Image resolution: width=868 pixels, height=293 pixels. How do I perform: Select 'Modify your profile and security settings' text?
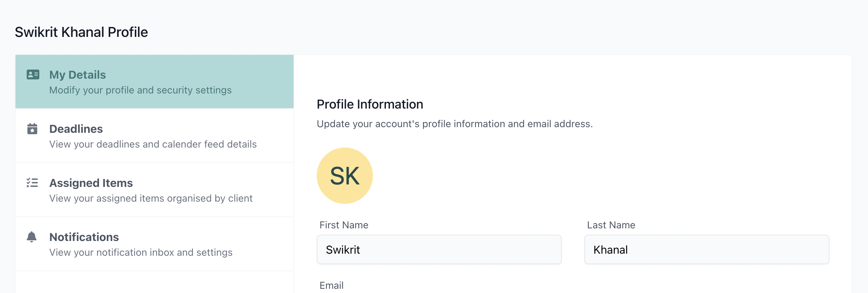(x=140, y=90)
